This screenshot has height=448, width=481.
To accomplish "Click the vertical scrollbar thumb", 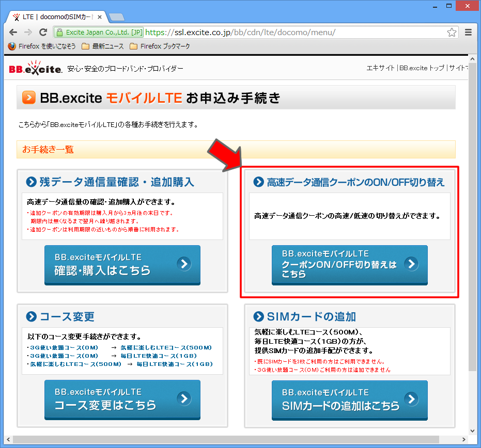I will tap(472, 217).
